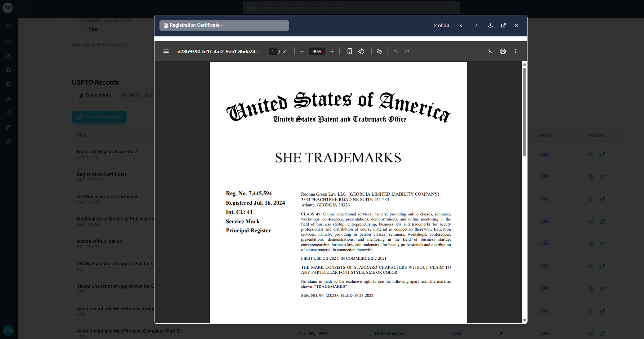Open users icon in left sidebar
The image size is (644, 339).
click(8, 56)
